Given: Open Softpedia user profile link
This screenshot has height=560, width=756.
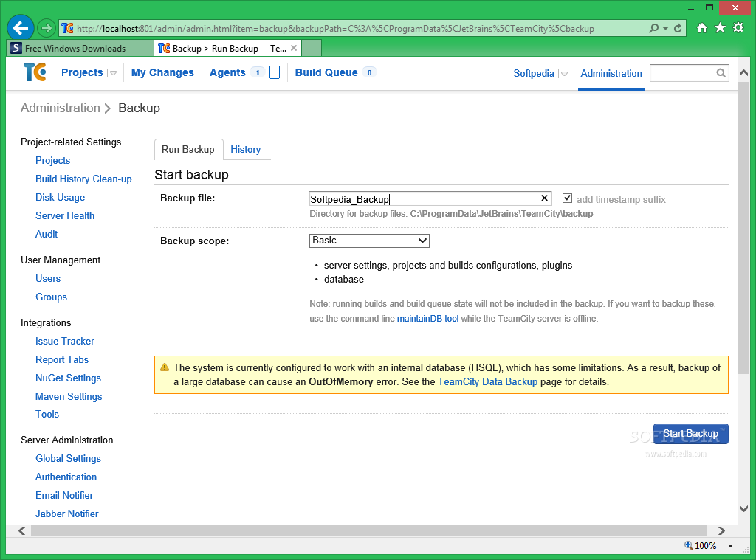Looking at the screenshot, I should 534,73.
